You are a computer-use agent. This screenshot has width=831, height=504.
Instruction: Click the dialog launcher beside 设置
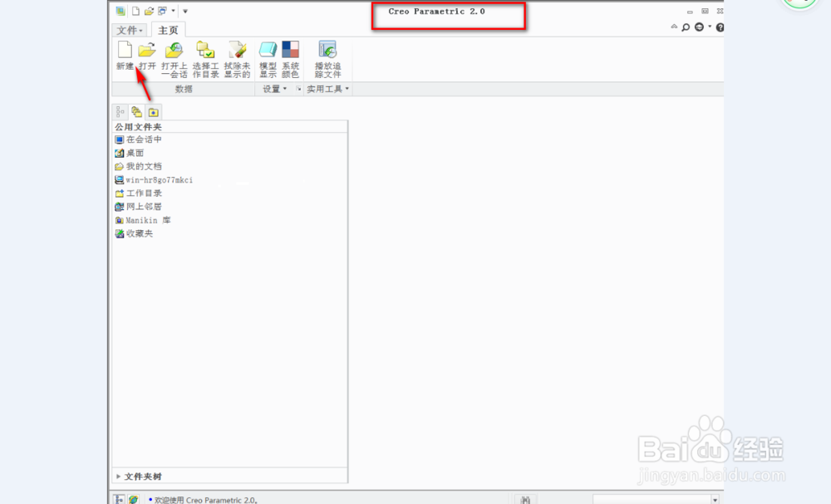point(298,89)
